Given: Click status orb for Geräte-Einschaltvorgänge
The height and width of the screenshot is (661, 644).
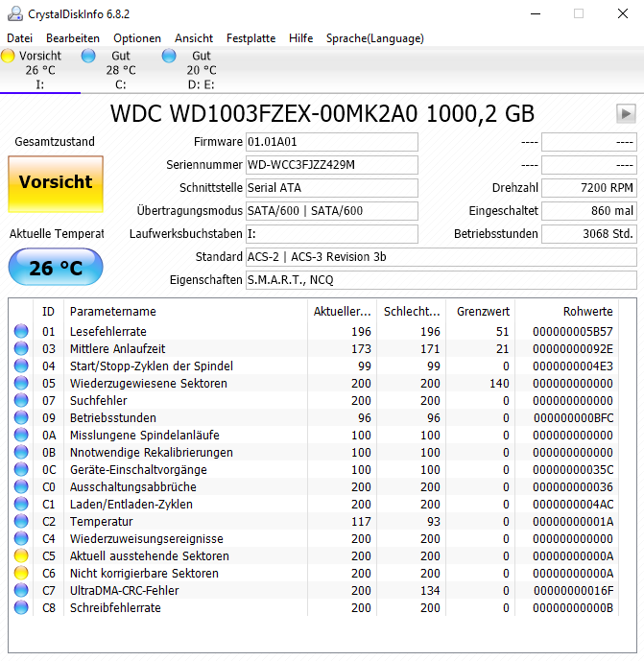Looking at the screenshot, I should (21, 470).
